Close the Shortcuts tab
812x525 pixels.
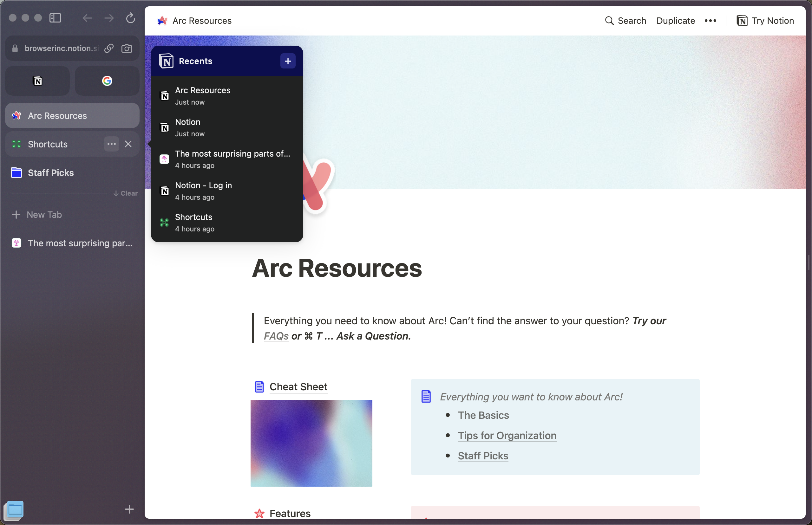[x=128, y=144]
